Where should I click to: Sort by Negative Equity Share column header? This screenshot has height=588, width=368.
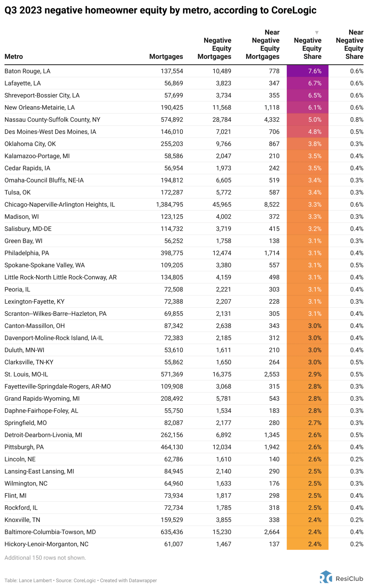point(308,48)
